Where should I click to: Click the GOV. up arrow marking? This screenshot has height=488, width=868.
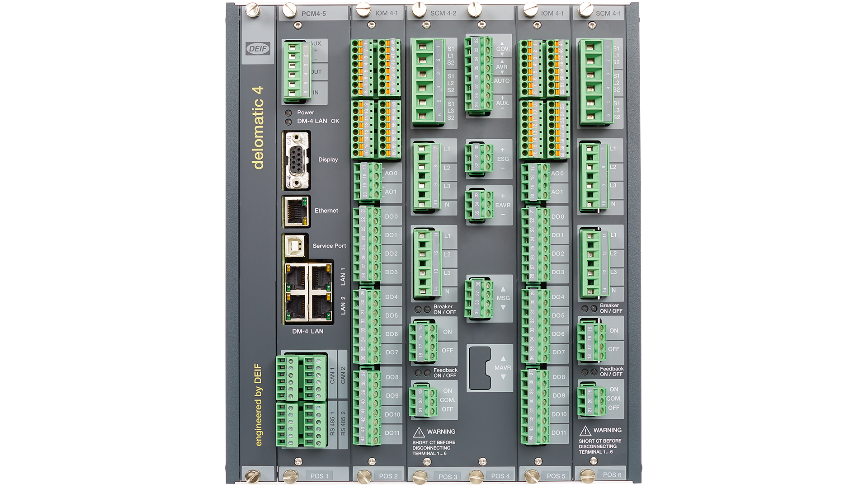(502, 43)
